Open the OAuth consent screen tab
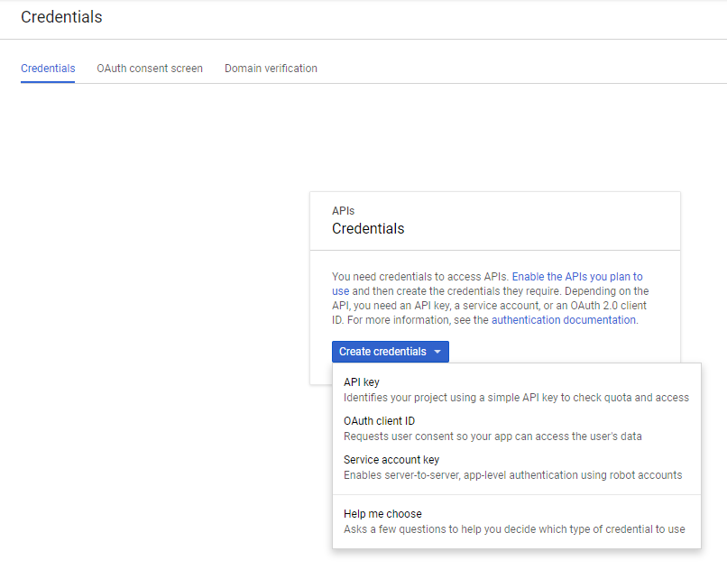Viewport: 727px width, 588px height. [x=150, y=69]
